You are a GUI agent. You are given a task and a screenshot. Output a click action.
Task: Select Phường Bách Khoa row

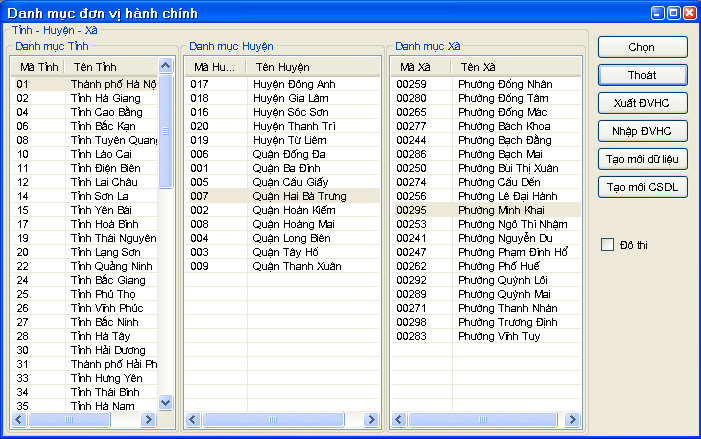coord(486,126)
